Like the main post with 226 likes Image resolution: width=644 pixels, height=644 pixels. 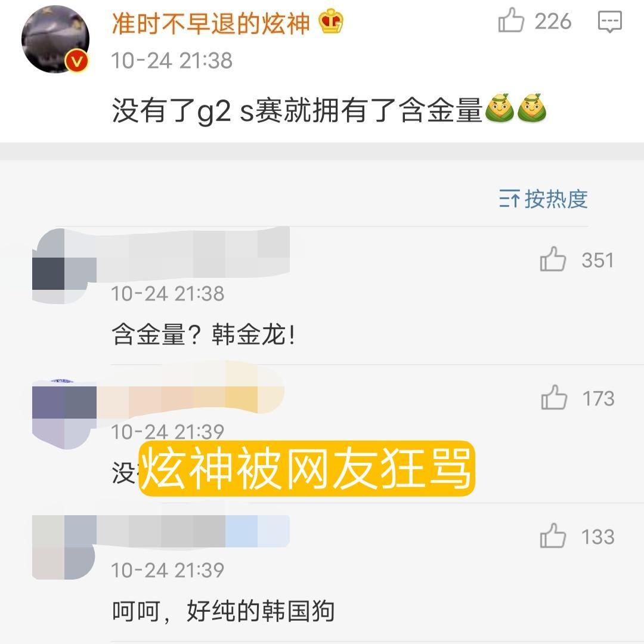point(511,20)
